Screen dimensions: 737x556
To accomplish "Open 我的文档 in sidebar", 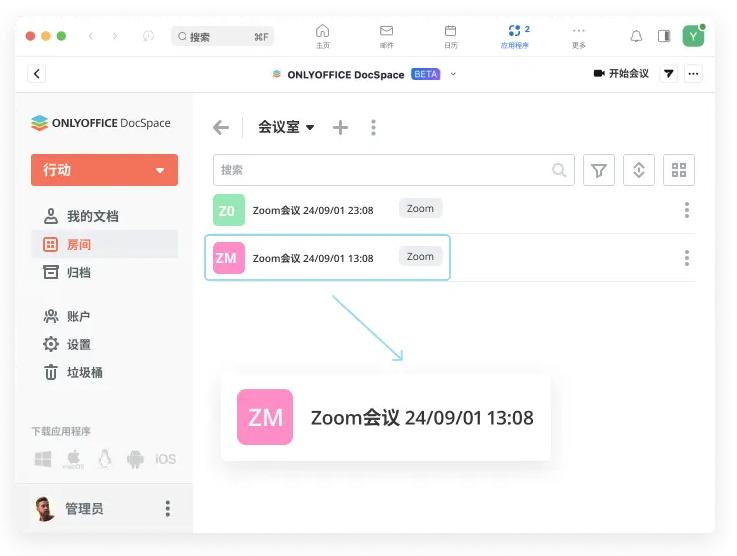I will click(x=81, y=216).
